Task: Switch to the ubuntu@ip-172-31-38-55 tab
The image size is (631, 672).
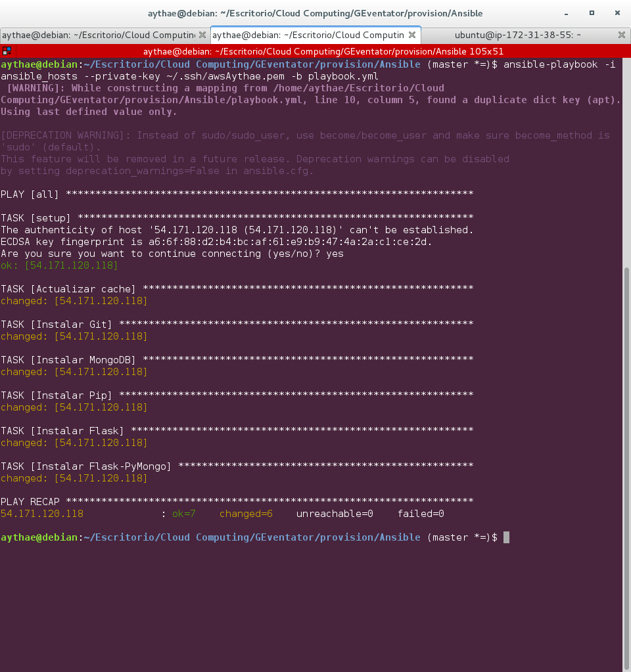Action: tap(518, 35)
